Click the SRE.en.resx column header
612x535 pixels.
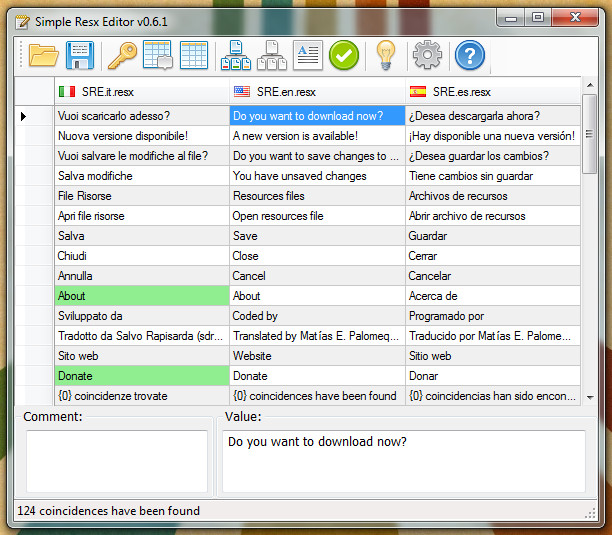pyautogui.click(x=317, y=92)
